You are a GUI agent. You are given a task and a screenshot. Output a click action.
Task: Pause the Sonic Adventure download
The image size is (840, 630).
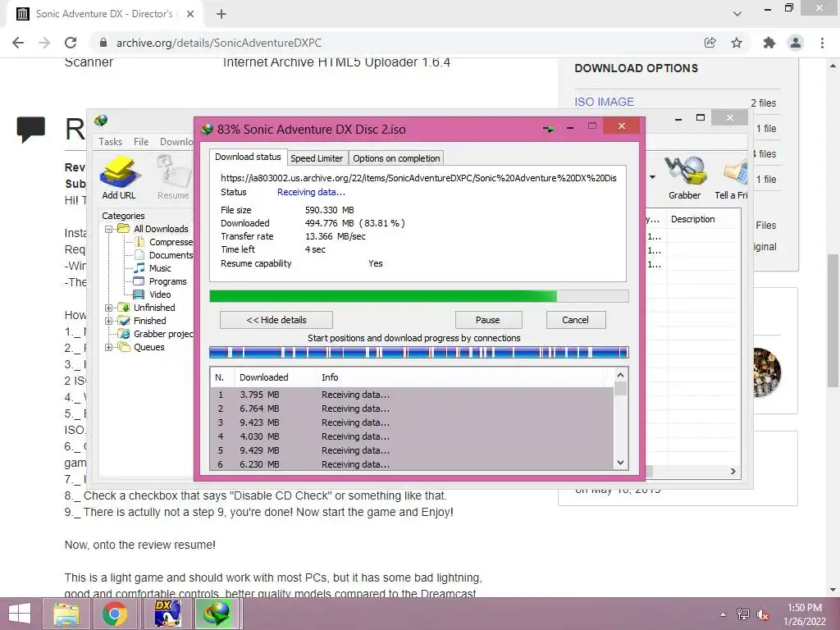point(487,320)
